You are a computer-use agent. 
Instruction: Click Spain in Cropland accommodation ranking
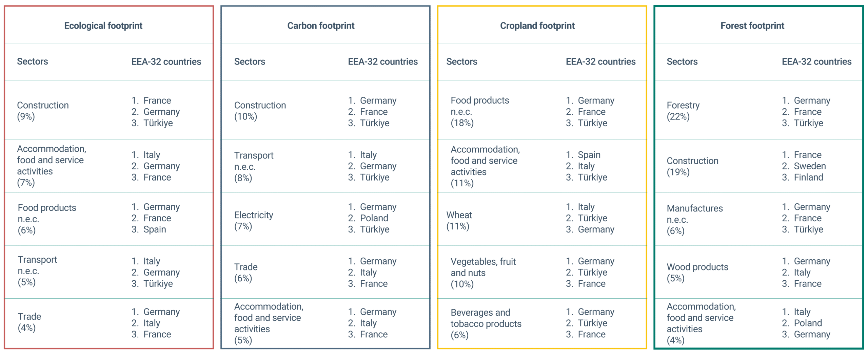tap(589, 155)
